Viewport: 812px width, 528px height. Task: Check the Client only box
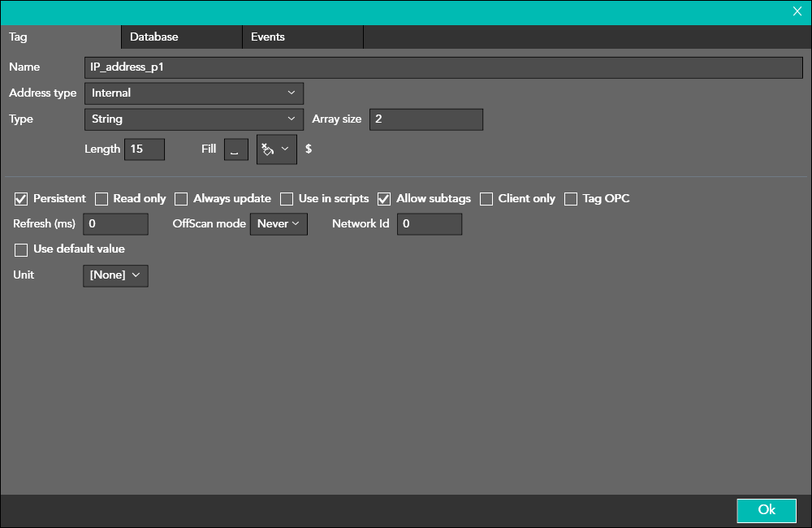click(x=486, y=199)
